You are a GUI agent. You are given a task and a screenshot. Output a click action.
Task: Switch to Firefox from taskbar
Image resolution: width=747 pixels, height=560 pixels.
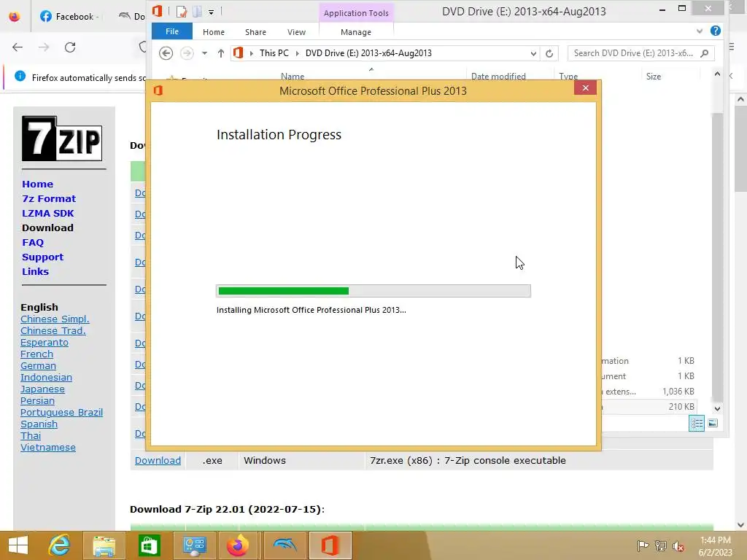(x=238, y=545)
